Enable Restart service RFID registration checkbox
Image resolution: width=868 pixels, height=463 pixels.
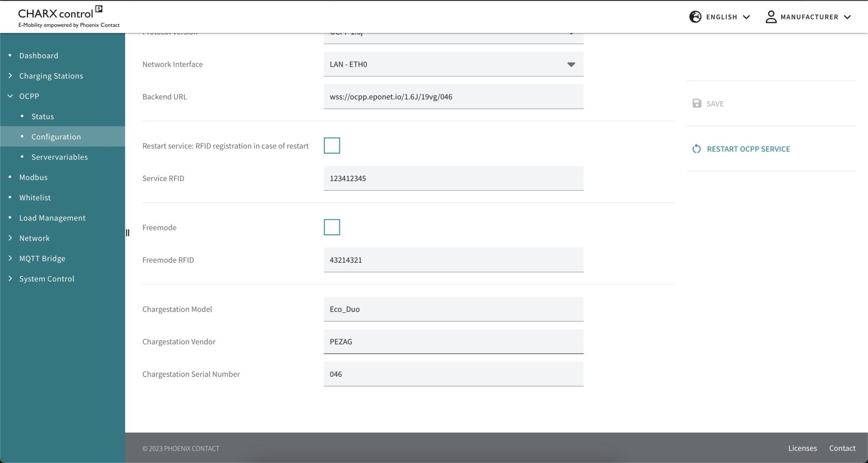point(332,146)
